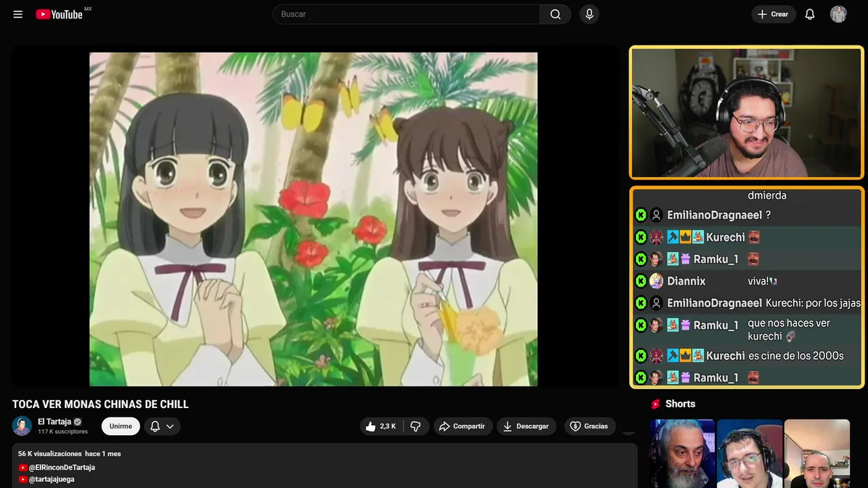Focus the Buscar search field

(x=406, y=14)
